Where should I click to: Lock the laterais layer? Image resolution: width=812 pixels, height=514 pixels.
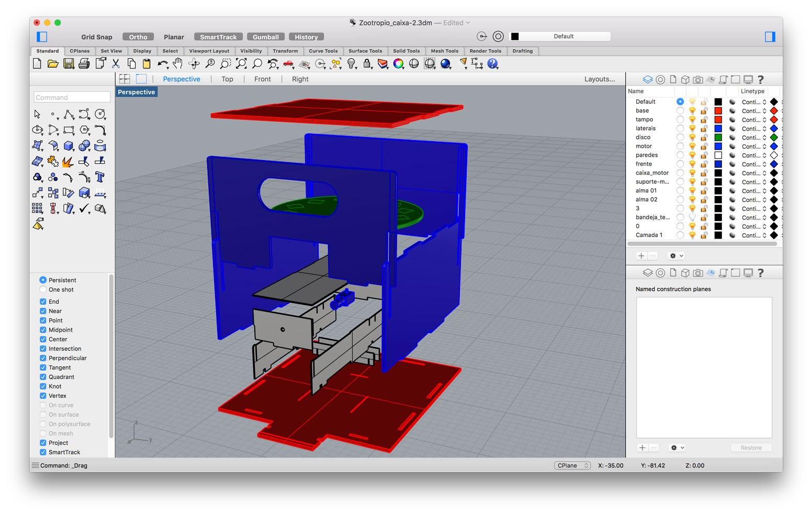704,129
